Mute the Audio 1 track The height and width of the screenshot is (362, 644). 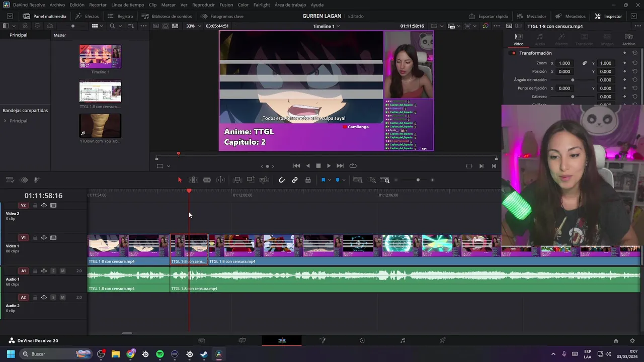tap(62, 271)
